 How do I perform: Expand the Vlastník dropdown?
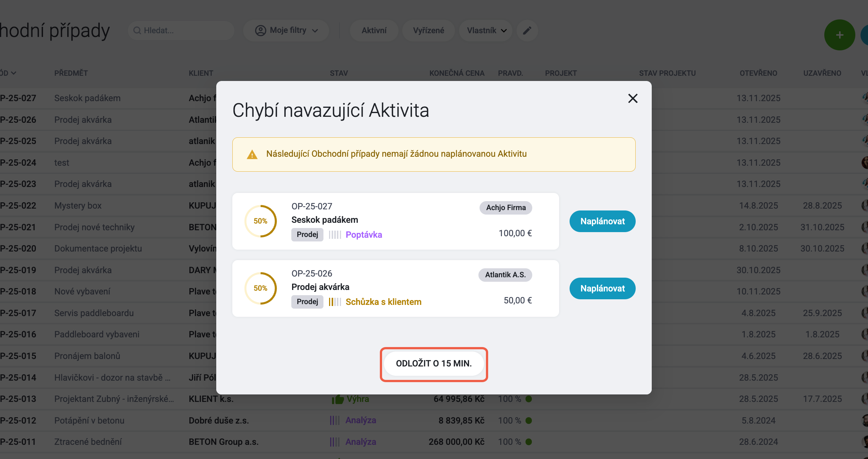tap(486, 31)
